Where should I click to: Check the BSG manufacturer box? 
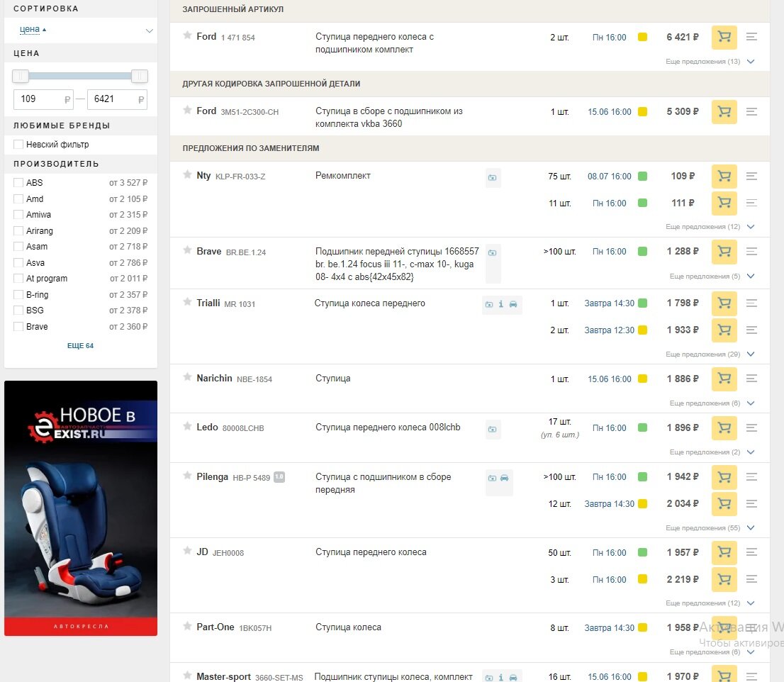coord(18,311)
